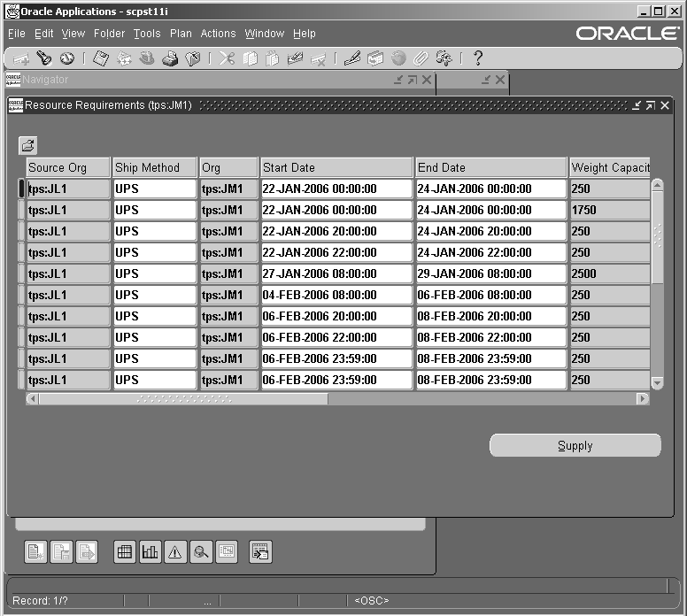Click the Close Form toolbar icon
Screen dimensions: 687x616
tap(193, 58)
